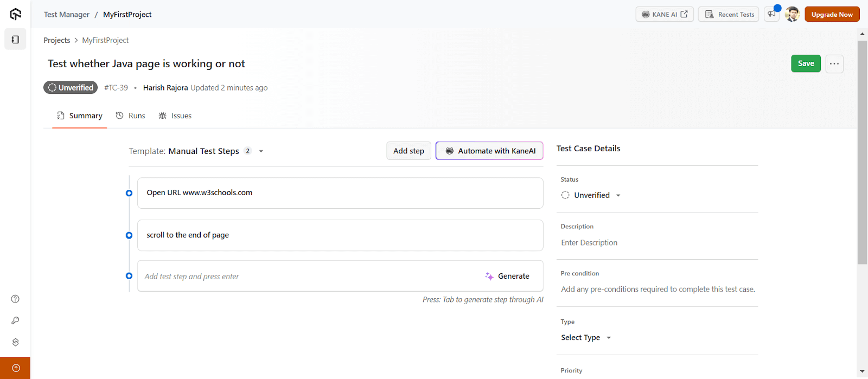This screenshot has width=868, height=379.
Task: Click the LambdaTest logo icon
Action: (x=15, y=14)
